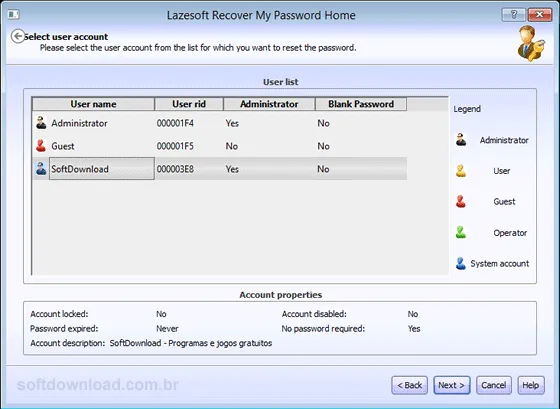Click the Account locked label
The image size is (560, 409).
click(x=59, y=314)
